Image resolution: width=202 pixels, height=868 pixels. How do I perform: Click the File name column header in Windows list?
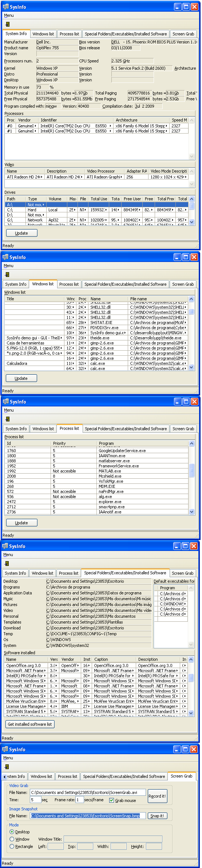[158, 299]
